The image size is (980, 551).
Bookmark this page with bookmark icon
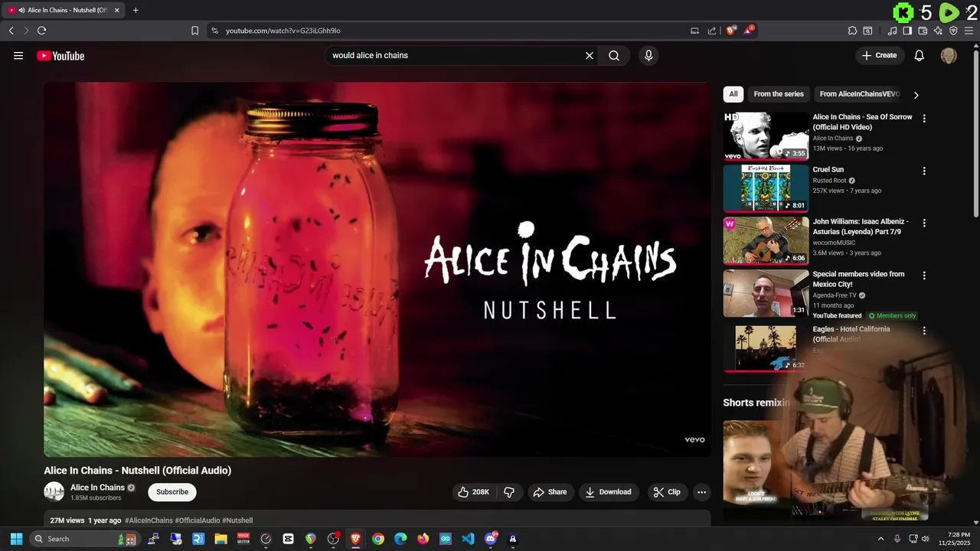pos(194,31)
